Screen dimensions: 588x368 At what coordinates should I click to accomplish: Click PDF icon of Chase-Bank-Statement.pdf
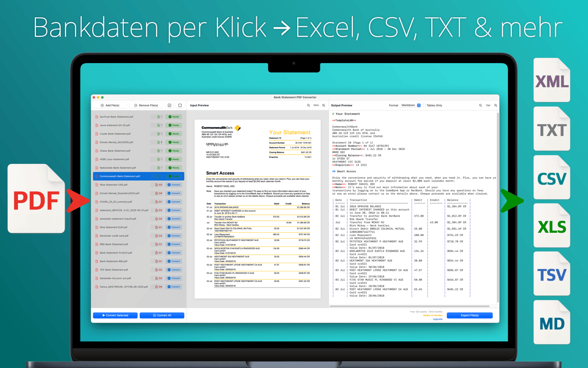(x=96, y=151)
